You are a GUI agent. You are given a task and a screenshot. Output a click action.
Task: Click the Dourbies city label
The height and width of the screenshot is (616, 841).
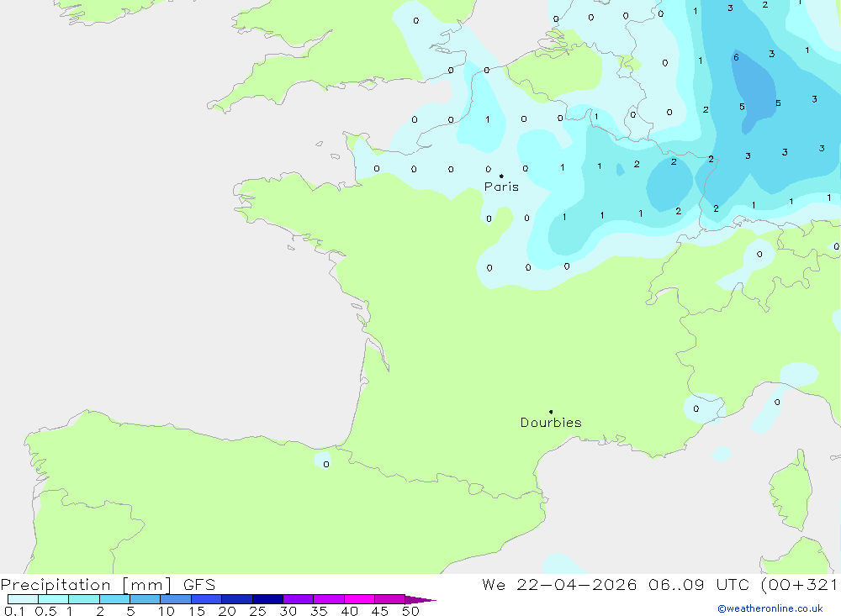click(x=551, y=423)
